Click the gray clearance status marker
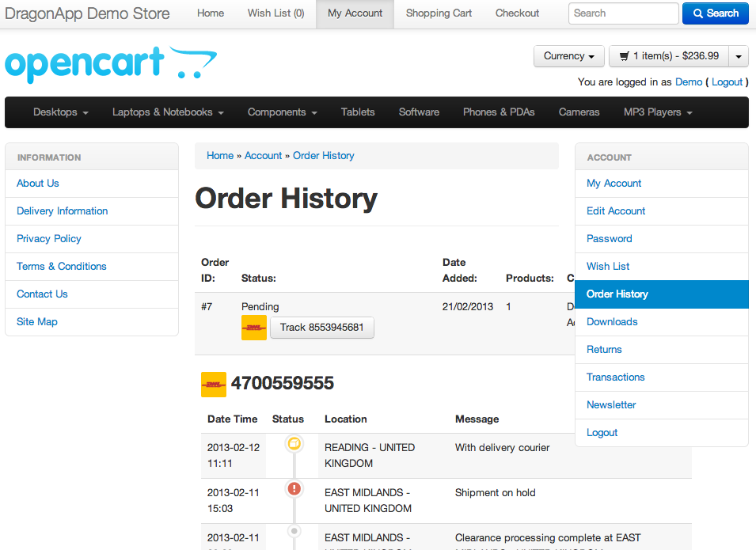The image size is (756, 550). pos(294,531)
